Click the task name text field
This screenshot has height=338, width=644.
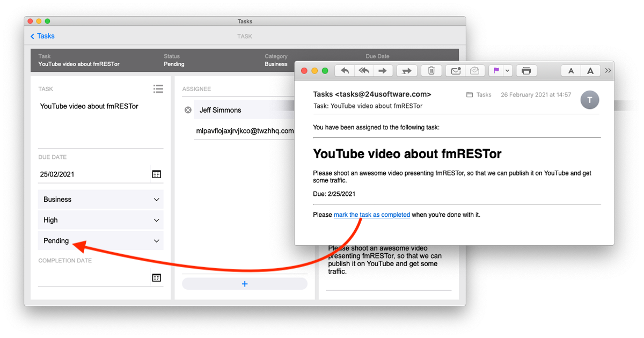click(x=100, y=123)
